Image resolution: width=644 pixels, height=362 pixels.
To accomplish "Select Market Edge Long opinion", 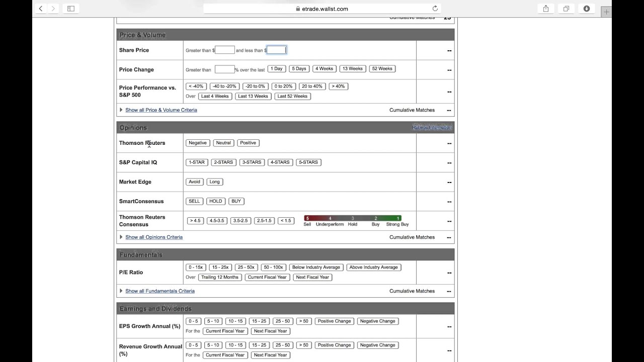I will click(x=215, y=182).
